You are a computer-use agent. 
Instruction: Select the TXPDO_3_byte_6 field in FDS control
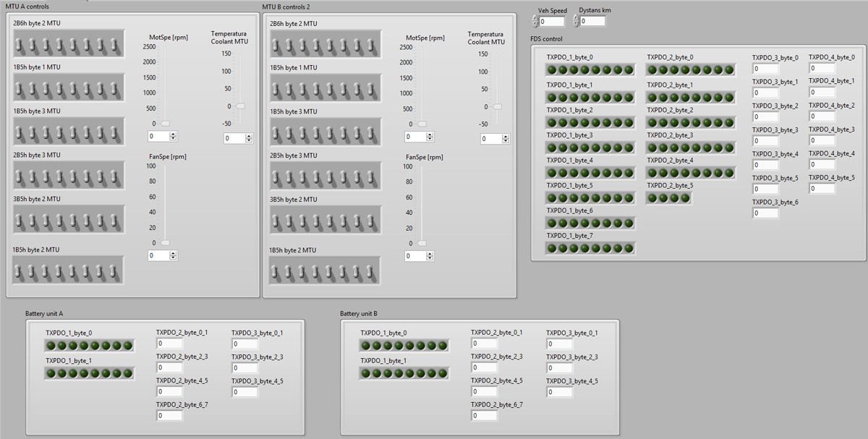(x=765, y=213)
